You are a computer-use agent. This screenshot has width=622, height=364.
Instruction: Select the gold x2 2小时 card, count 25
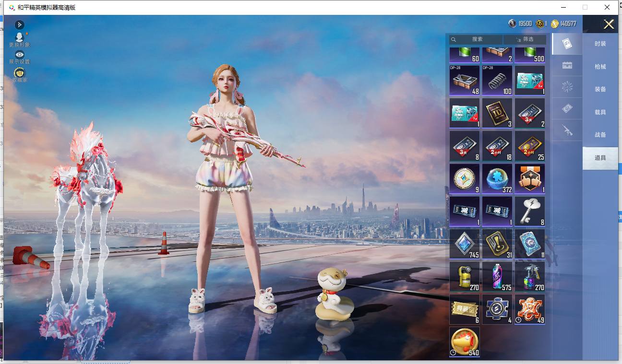530,146
